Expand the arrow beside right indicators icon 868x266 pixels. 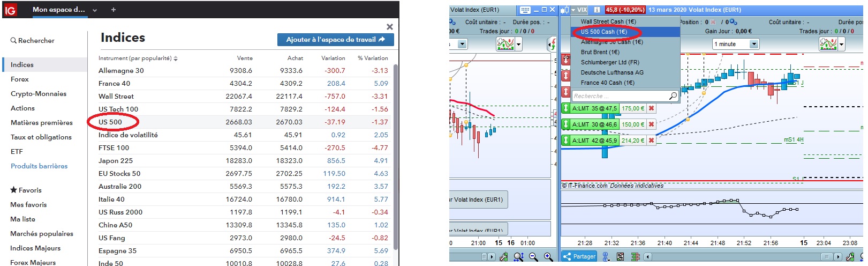[841, 45]
